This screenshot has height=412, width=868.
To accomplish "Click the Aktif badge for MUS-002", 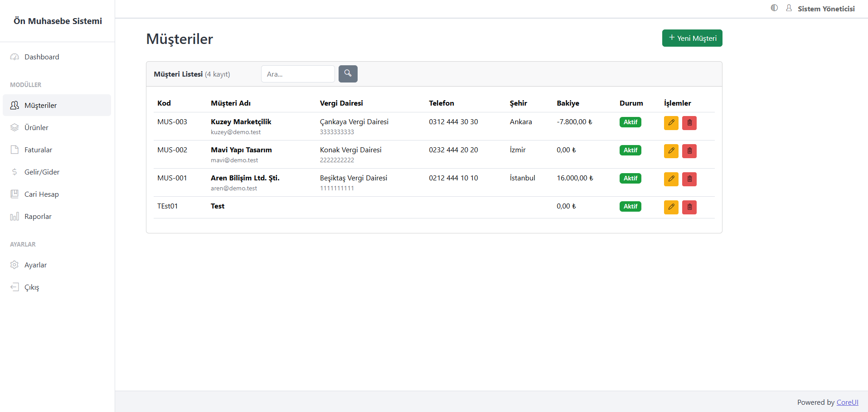I will pyautogui.click(x=630, y=150).
